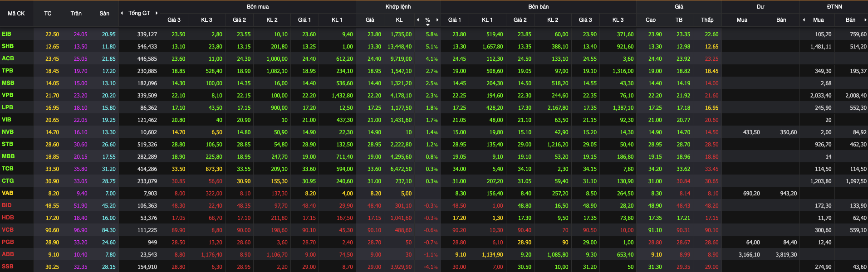Select the ABB ticker
Screen dimensions: 868x272
[8, 254]
